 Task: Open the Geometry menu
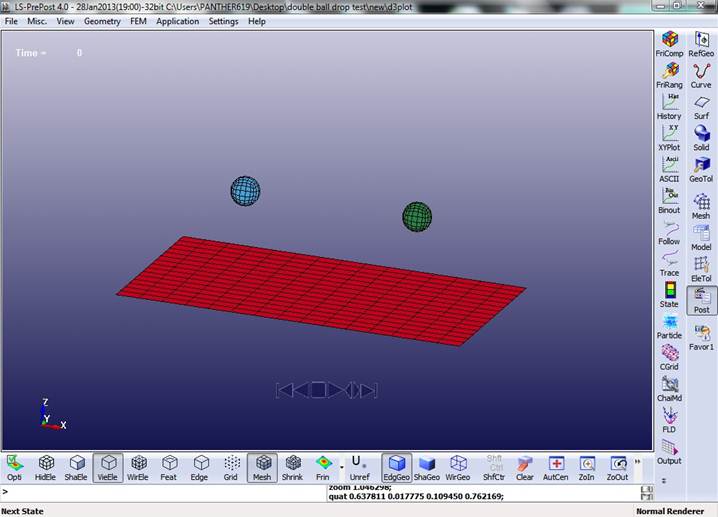tap(102, 21)
